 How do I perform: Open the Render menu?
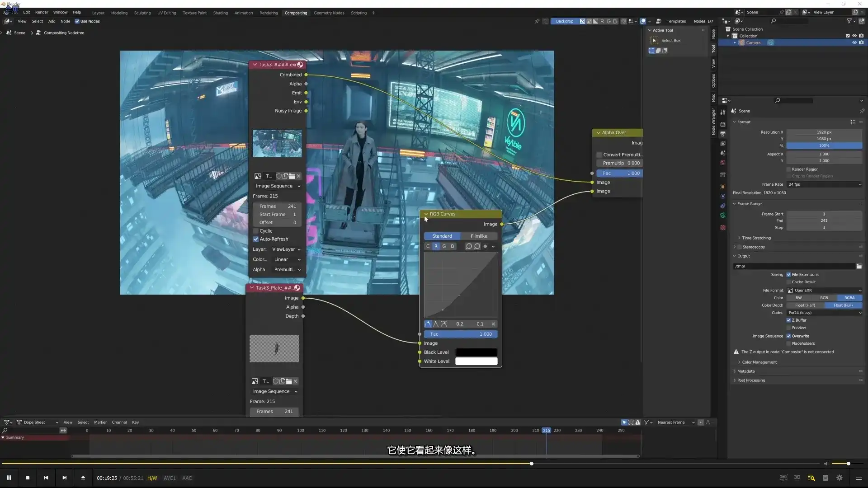tap(42, 12)
